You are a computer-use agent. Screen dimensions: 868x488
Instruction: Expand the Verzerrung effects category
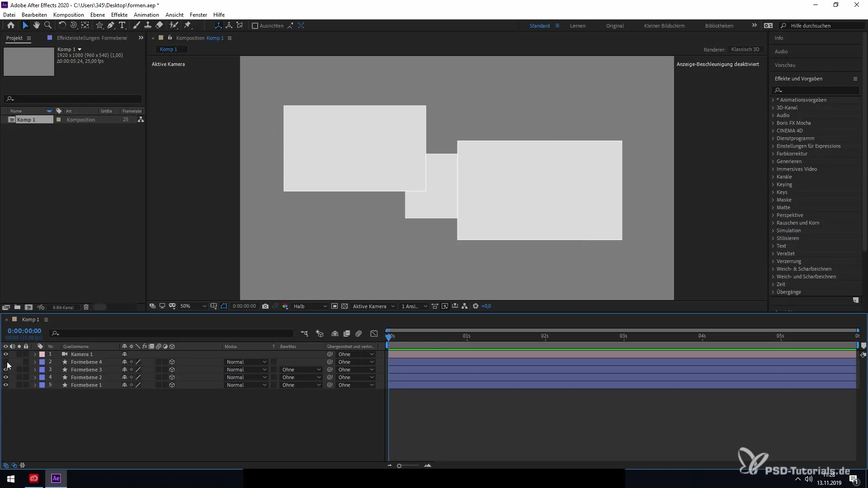[773, 261]
